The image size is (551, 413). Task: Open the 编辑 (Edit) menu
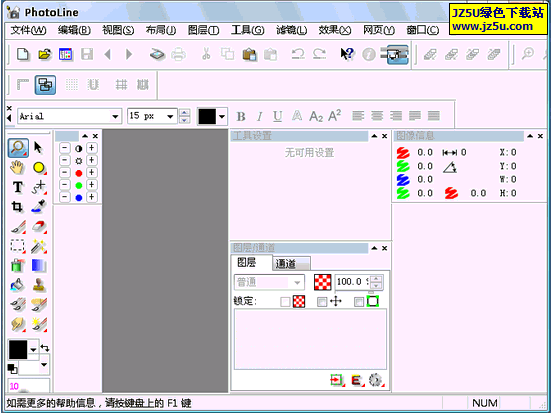point(74,30)
